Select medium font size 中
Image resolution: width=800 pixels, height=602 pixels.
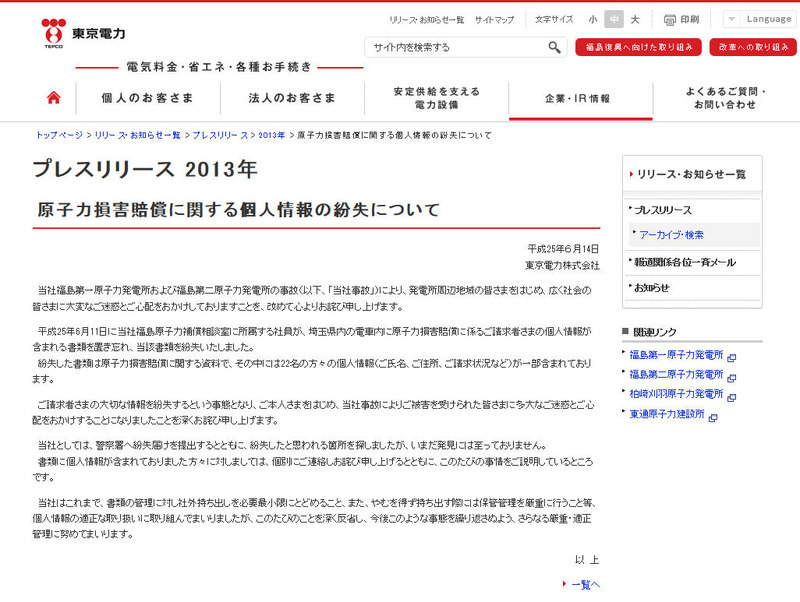pyautogui.click(x=614, y=19)
